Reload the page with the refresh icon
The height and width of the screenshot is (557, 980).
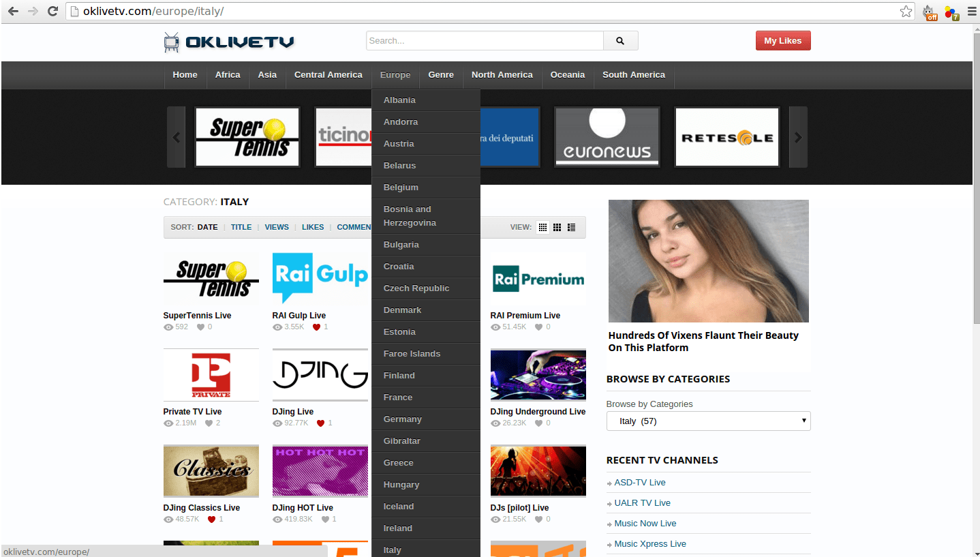[52, 11]
